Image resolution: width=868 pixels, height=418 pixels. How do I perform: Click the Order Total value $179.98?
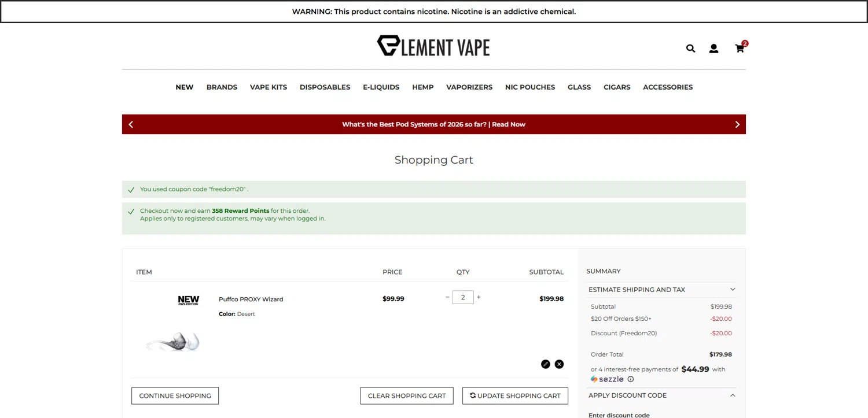720,355
